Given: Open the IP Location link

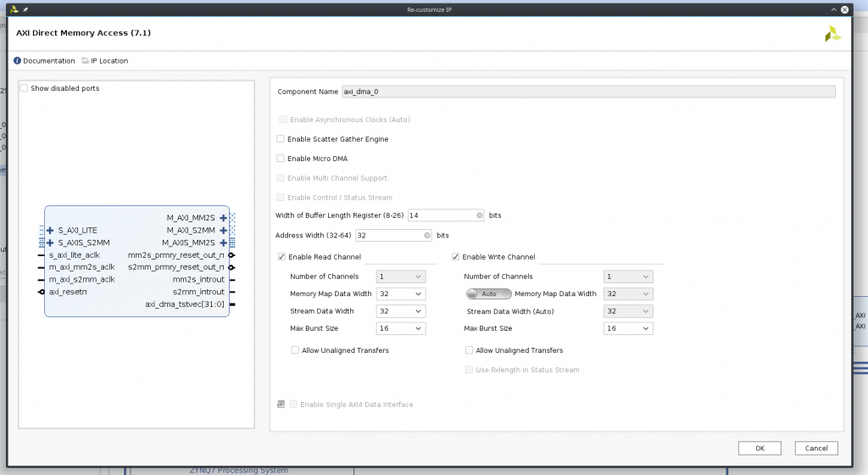Looking at the screenshot, I should [109, 61].
